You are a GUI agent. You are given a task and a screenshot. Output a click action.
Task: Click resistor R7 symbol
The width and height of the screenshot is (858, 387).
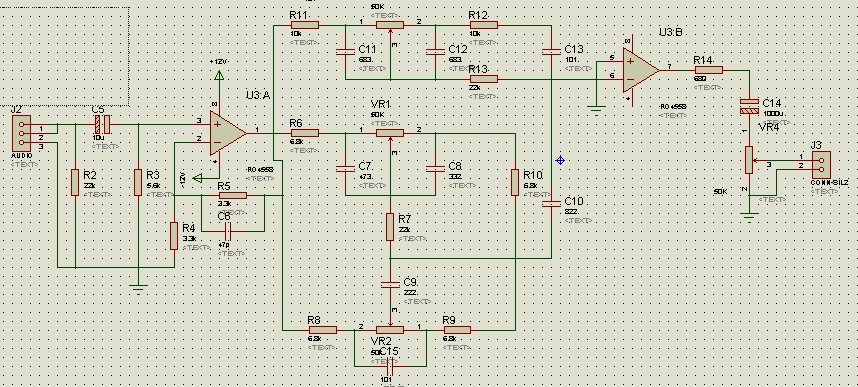click(x=390, y=227)
